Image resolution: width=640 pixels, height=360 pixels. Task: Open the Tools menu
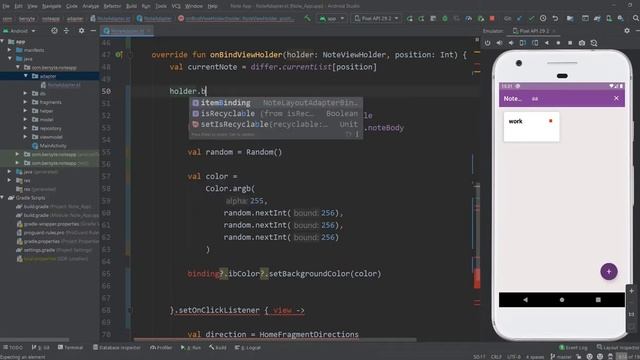161,6
